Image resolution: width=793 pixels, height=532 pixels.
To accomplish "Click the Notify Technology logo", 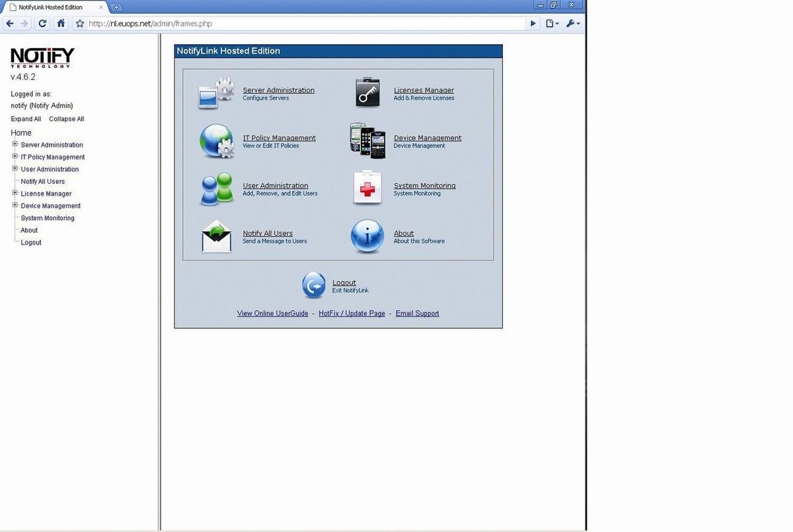I will 42,57.
